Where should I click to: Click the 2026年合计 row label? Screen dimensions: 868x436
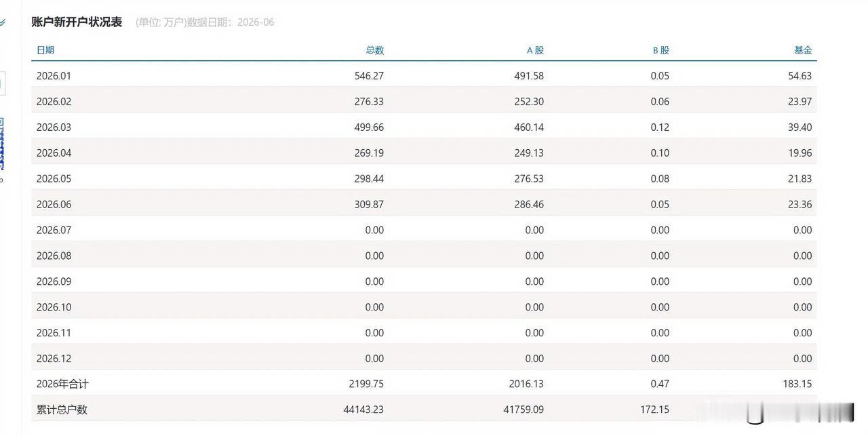pos(62,384)
